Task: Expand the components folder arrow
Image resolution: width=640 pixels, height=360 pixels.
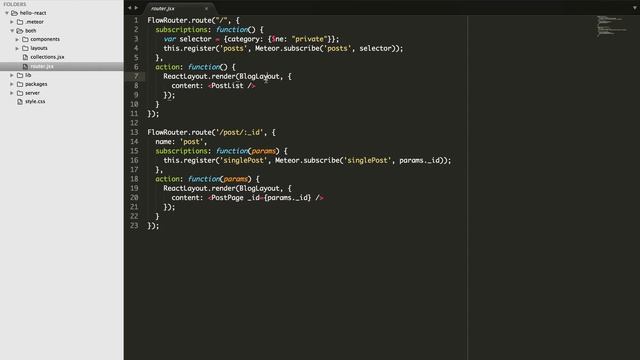Action: tap(17, 40)
